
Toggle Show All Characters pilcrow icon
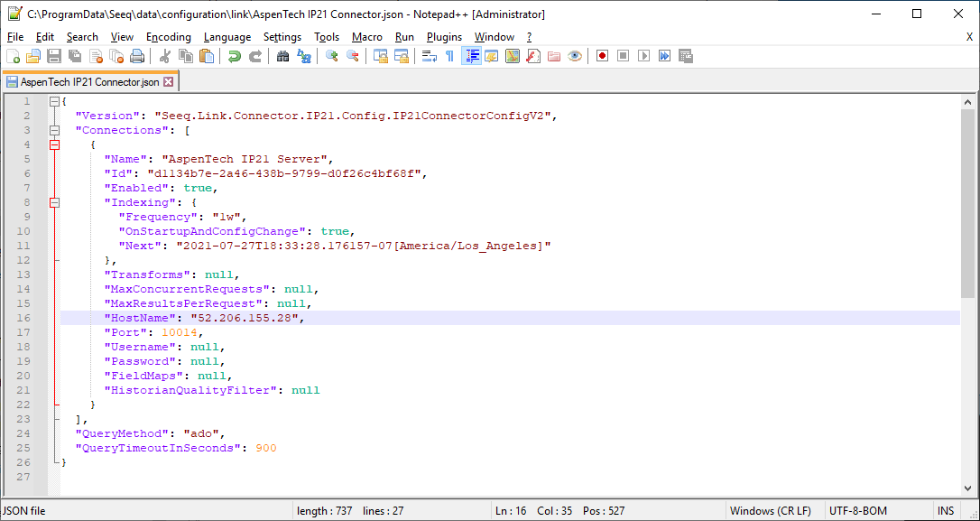(x=450, y=56)
